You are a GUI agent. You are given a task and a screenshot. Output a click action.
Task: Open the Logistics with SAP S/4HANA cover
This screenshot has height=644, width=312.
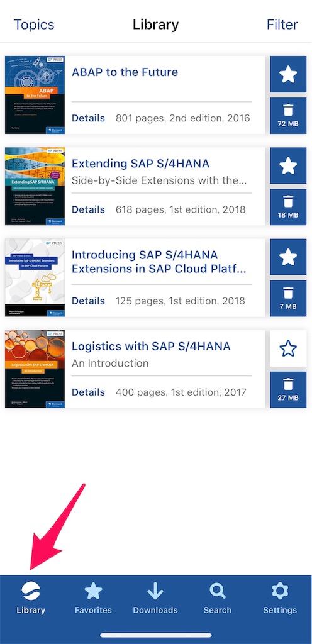click(35, 369)
